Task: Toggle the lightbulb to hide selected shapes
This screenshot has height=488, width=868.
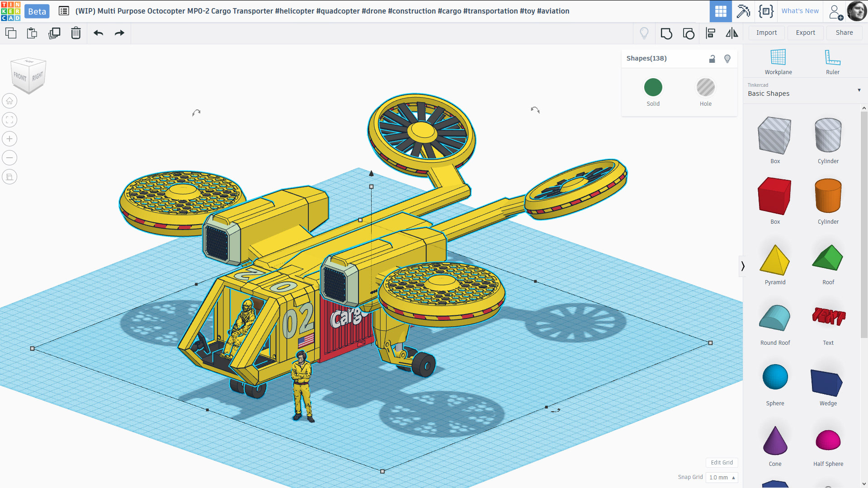Action: tap(727, 59)
